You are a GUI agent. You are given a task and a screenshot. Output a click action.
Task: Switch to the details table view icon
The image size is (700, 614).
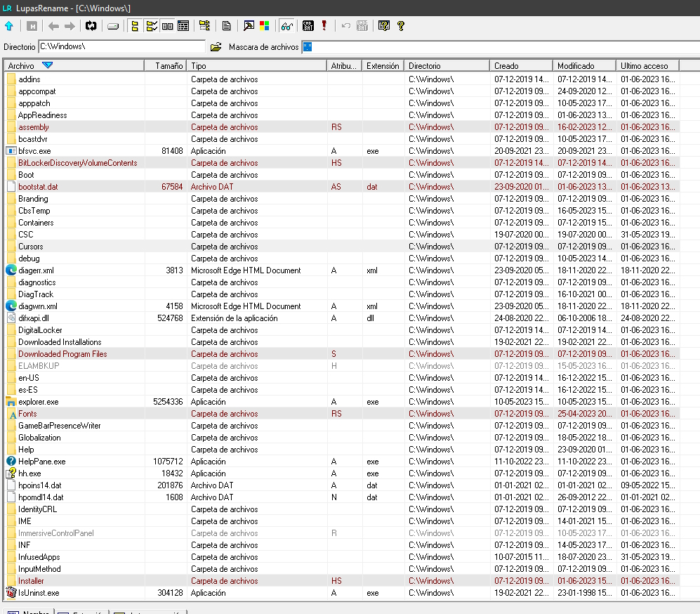[x=183, y=26]
